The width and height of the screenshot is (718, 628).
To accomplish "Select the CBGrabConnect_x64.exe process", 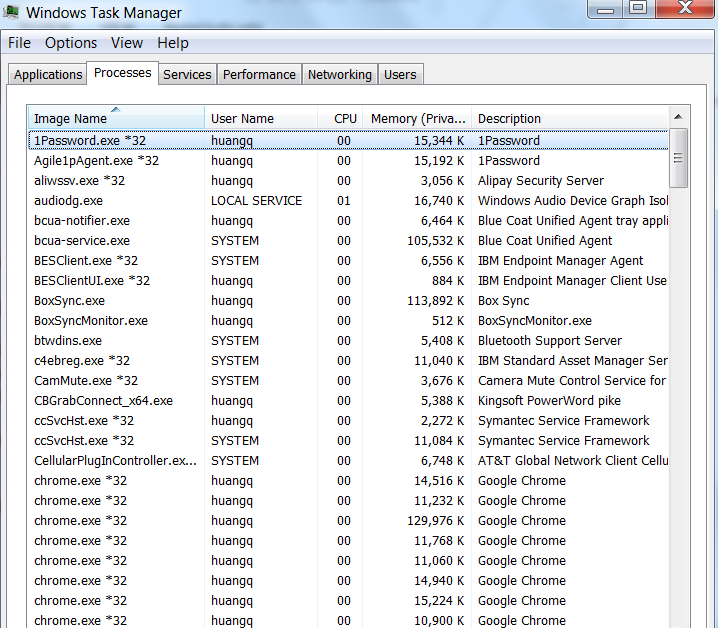I will tap(348, 401).
